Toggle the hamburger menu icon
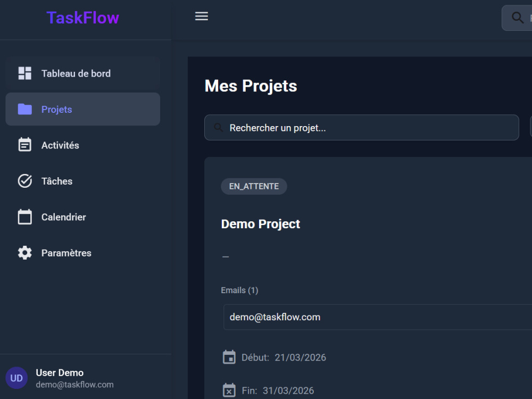The image size is (532, 399). [202, 16]
